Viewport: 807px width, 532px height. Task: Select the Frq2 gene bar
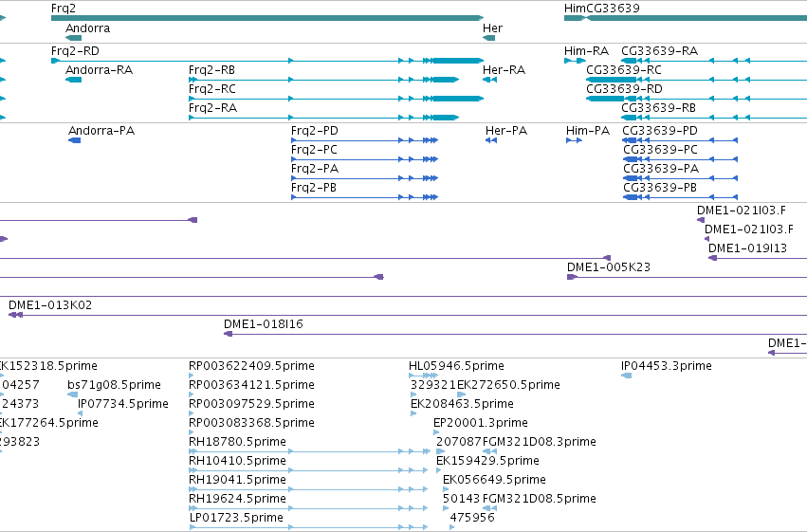pyautogui.click(x=267, y=18)
